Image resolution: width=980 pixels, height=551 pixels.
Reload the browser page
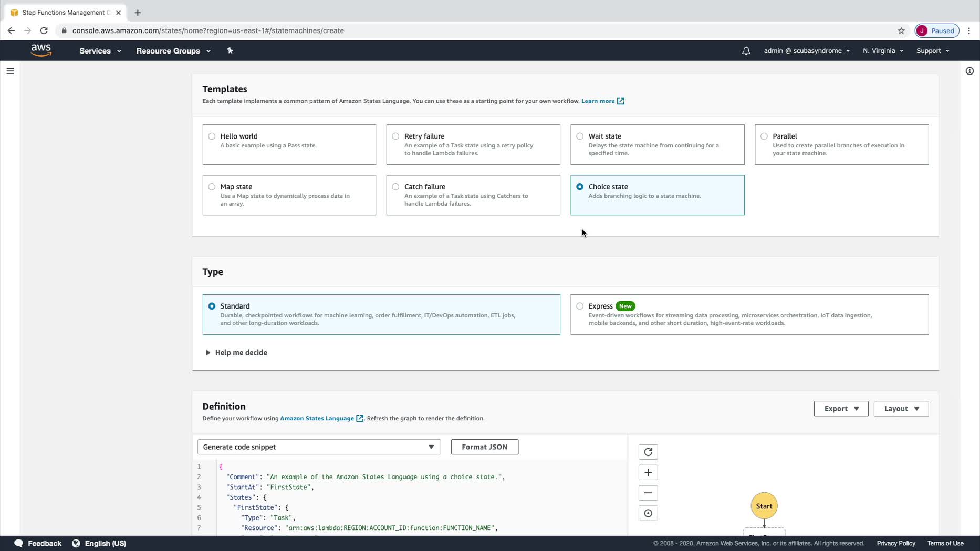(x=44, y=30)
